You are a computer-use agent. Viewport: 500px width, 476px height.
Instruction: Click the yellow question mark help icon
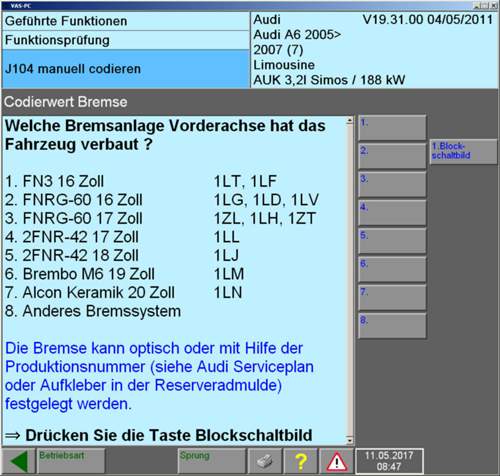click(x=301, y=461)
